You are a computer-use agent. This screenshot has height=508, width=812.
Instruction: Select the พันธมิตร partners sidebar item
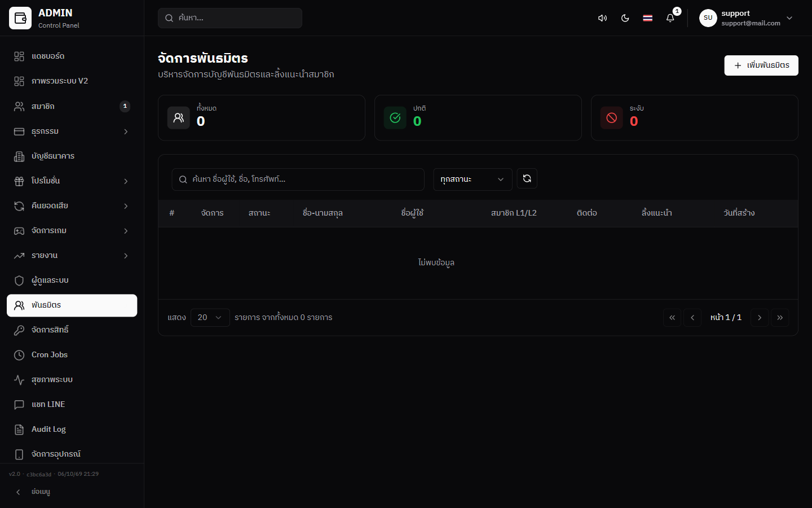pyautogui.click(x=72, y=305)
